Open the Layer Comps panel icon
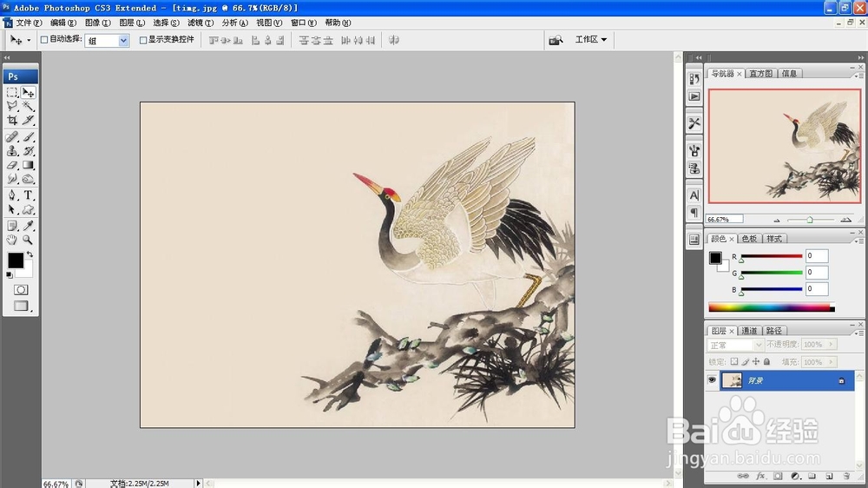Viewport: 868px width, 488px height. 694,240
